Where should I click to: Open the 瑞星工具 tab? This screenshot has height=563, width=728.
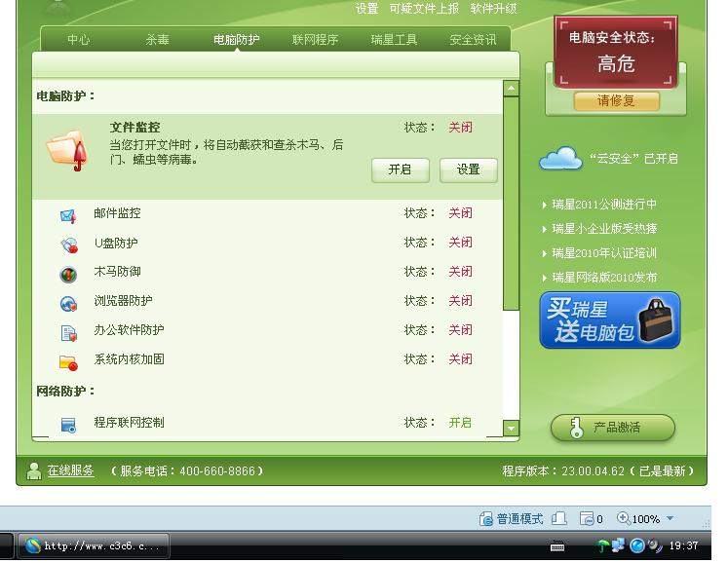(x=394, y=40)
